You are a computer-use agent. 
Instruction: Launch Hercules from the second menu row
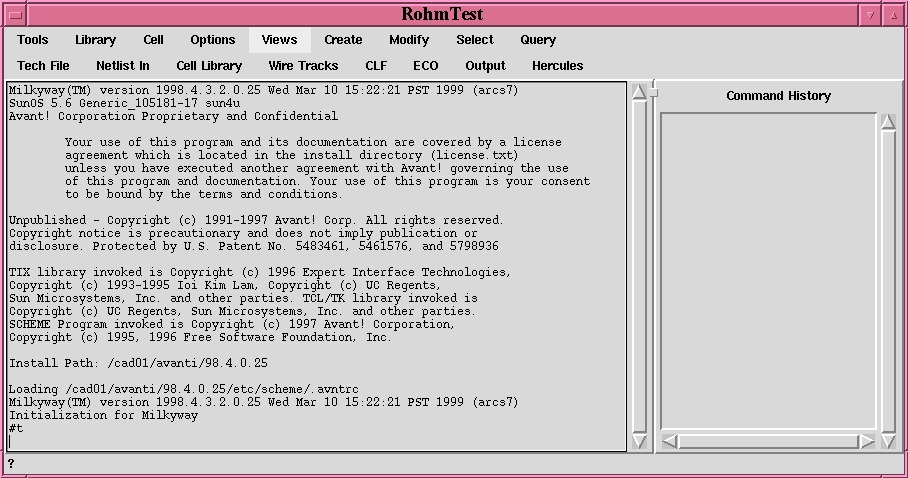click(x=558, y=66)
